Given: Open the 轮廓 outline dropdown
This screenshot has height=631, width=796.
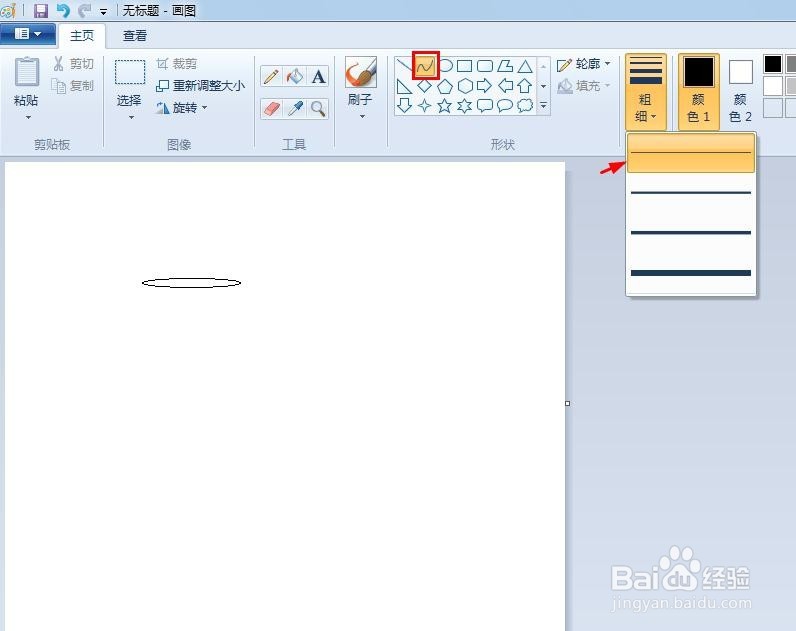Looking at the screenshot, I should [584, 64].
